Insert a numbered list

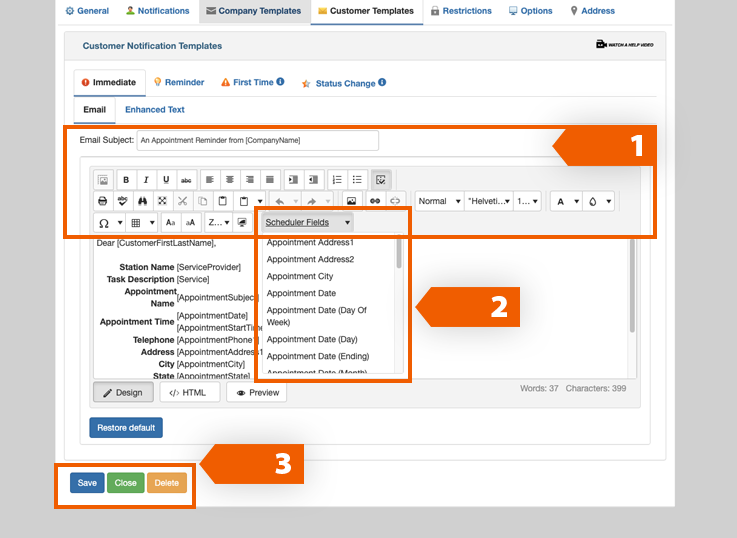[x=337, y=180]
